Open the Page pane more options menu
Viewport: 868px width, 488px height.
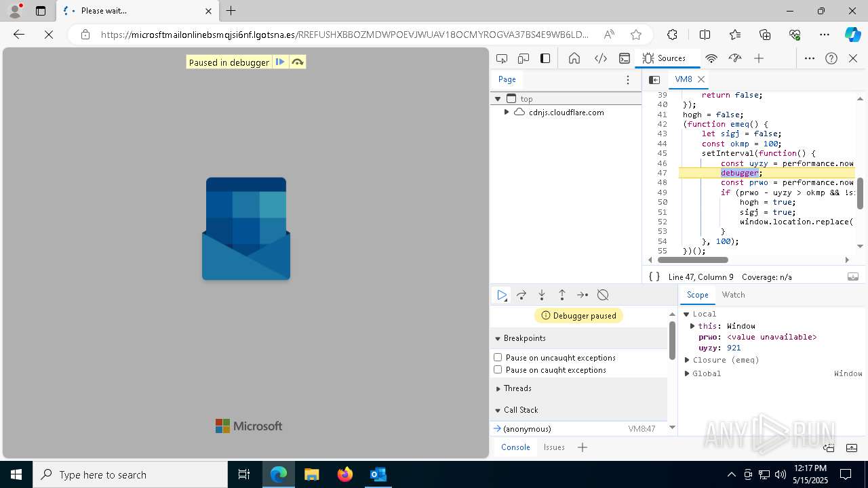[x=628, y=80]
